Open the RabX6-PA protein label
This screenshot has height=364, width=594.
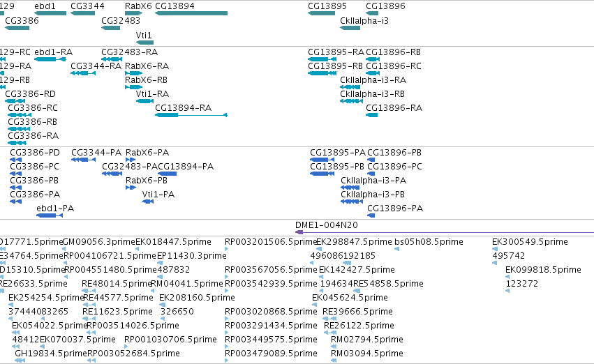click(x=147, y=153)
